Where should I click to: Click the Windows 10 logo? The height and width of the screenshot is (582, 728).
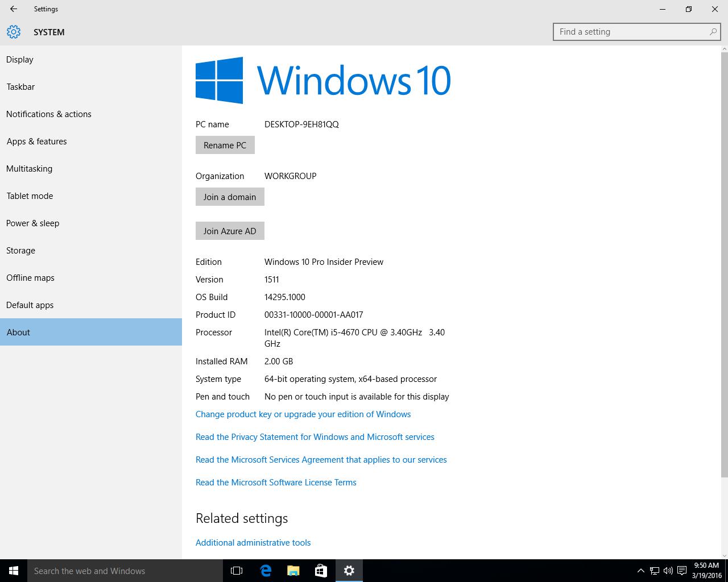[323, 80]
